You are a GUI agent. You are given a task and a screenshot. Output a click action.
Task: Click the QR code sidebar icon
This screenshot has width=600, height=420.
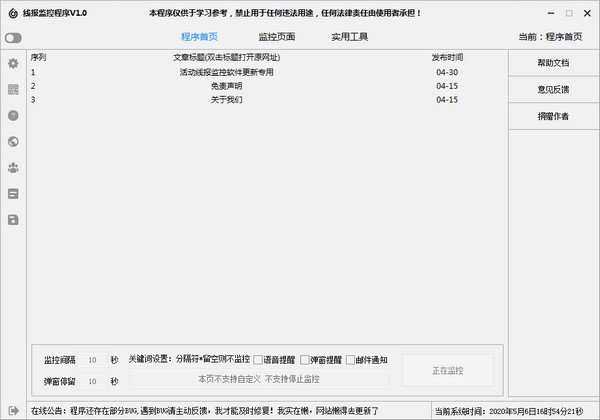click(x=13, y=89)
